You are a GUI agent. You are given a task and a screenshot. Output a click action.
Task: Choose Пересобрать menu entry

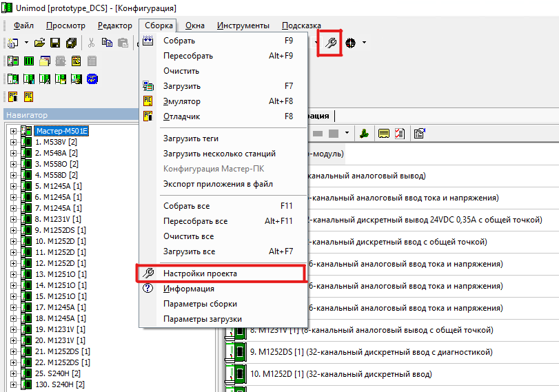coord(223,56)
